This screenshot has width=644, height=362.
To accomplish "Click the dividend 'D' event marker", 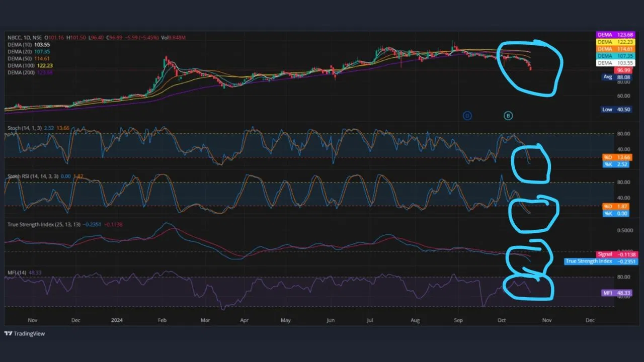I will 467,116.
